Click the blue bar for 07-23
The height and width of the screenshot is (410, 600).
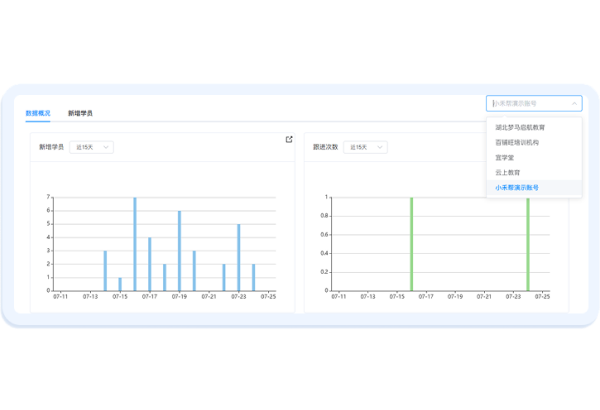(x=238, y=257)
